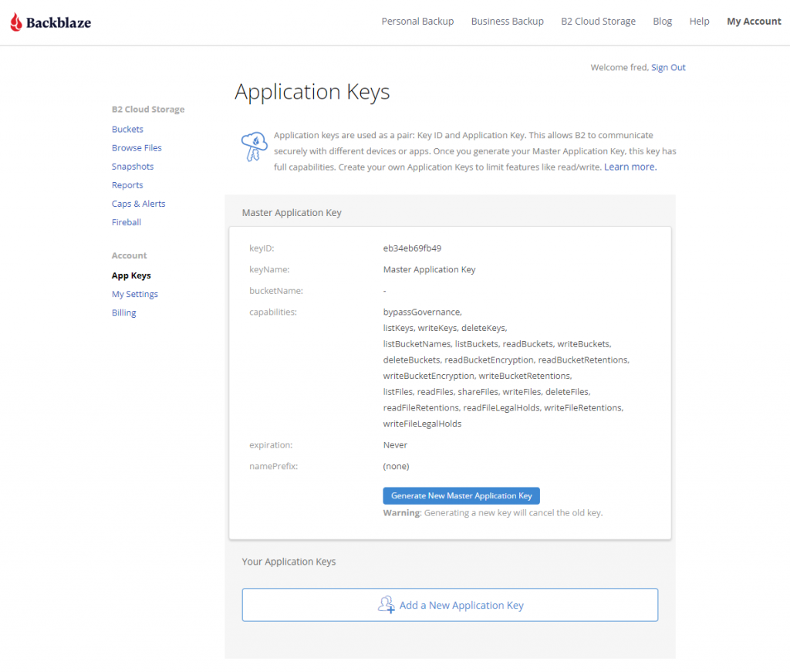
Task: Click the Warning text about canceling old key
Action: click(493, 513)
